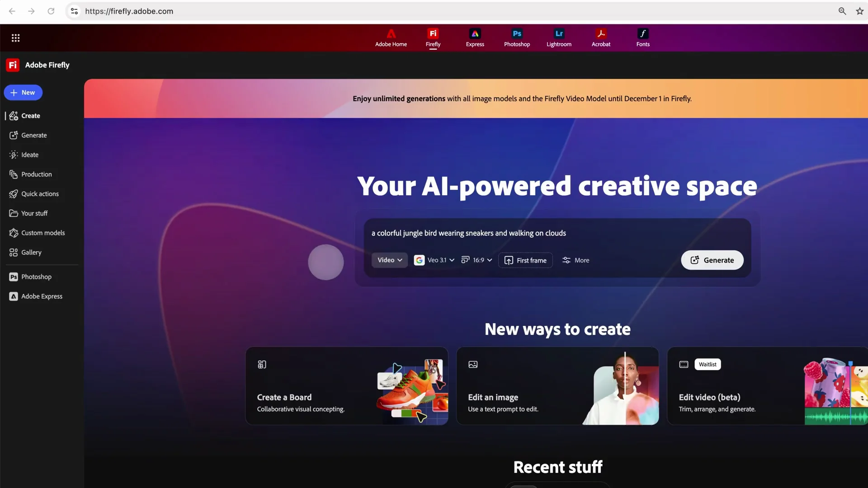Screen dimensions: 868x488
Task: Open Lightroom from the top app bar
Action: (559, 38)
